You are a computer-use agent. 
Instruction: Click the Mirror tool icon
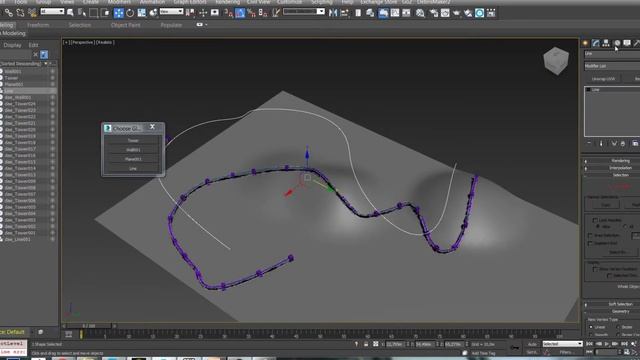tap(333, 13)
